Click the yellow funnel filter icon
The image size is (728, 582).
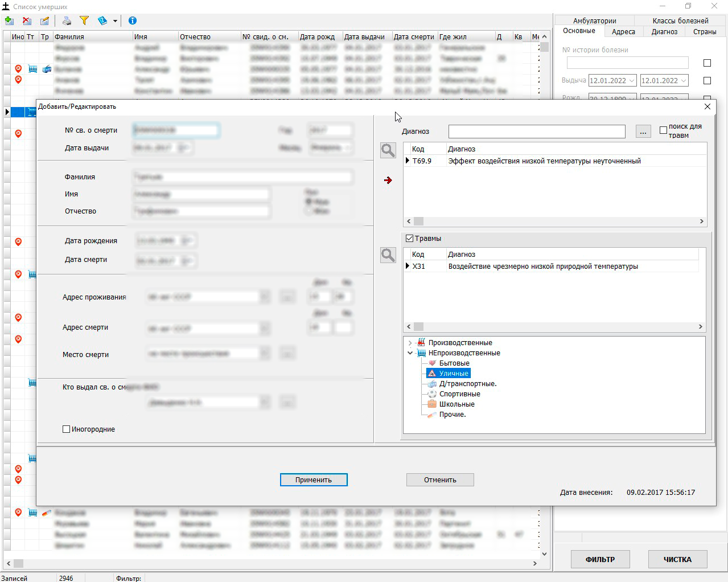[84, 21]
